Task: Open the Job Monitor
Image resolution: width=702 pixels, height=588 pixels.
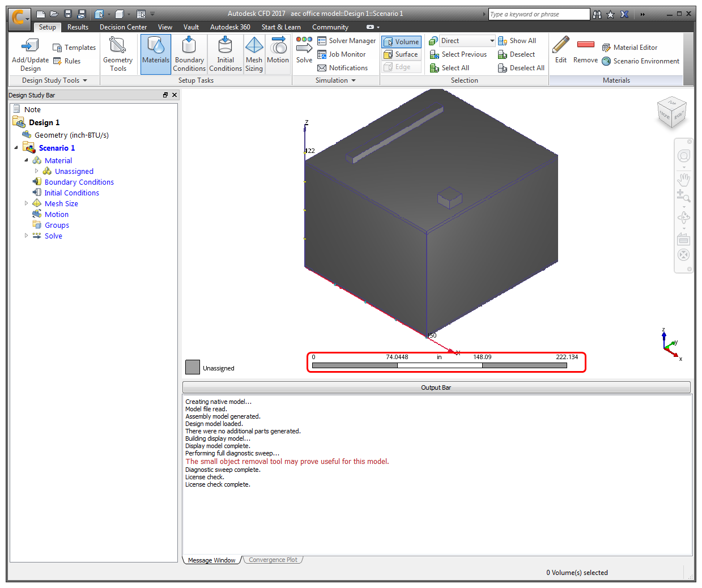Action: click(342, 54)
